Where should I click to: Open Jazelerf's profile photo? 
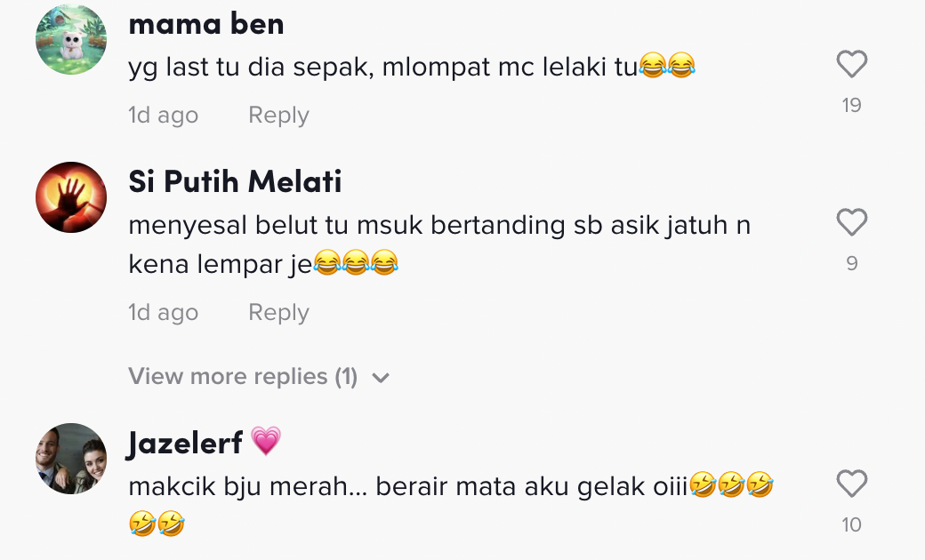click(71, 458)
